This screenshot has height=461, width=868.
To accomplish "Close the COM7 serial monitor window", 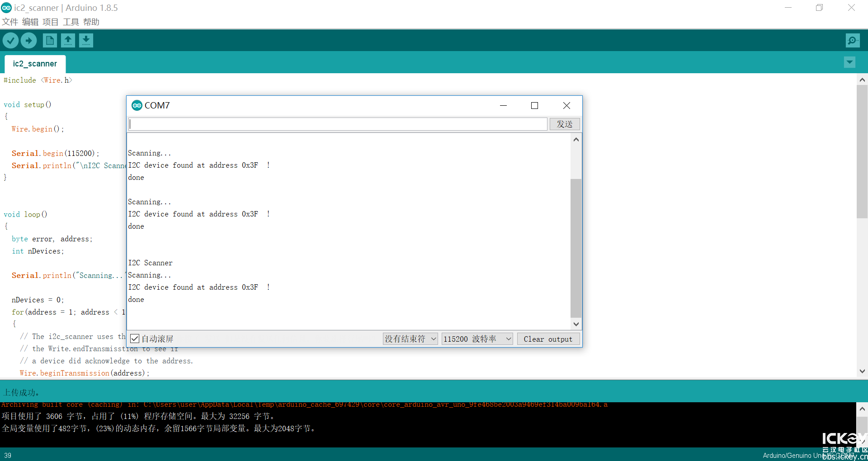I will tap(566, 105).
